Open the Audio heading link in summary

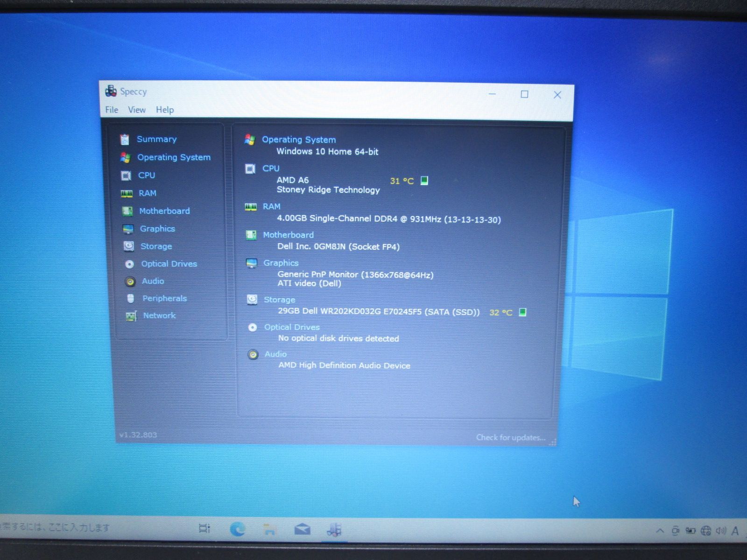[275, 354]
